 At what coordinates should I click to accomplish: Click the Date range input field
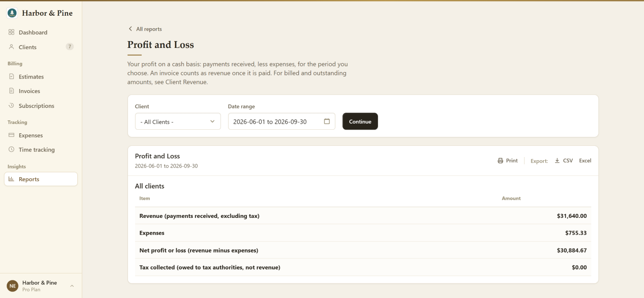(x=281, y=121)
